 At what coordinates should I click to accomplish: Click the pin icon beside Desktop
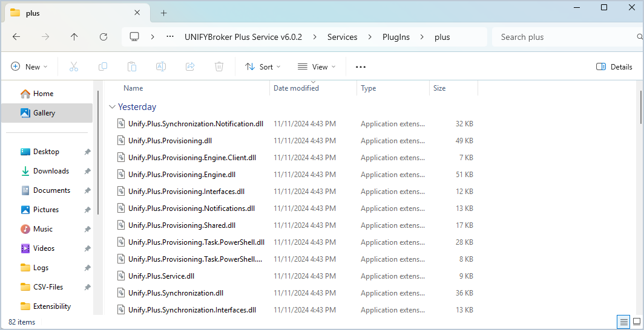click(87, 152)
